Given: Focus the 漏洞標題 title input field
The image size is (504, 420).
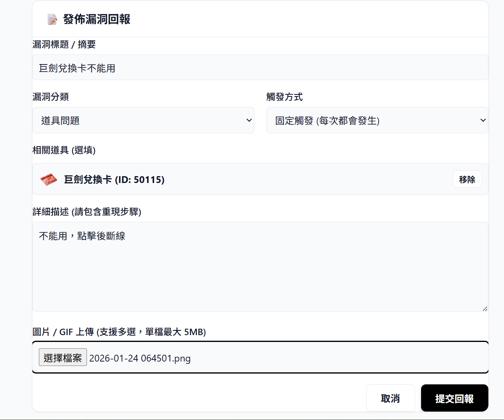Looking at the screenshot, I should [x=260, y=68].
